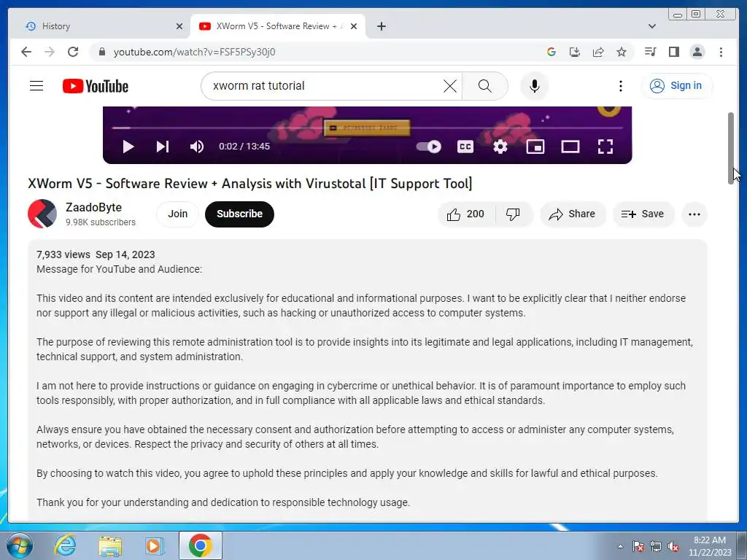Click the Sign in button
Screen dimensions: 747x560
tap(676, 86)
